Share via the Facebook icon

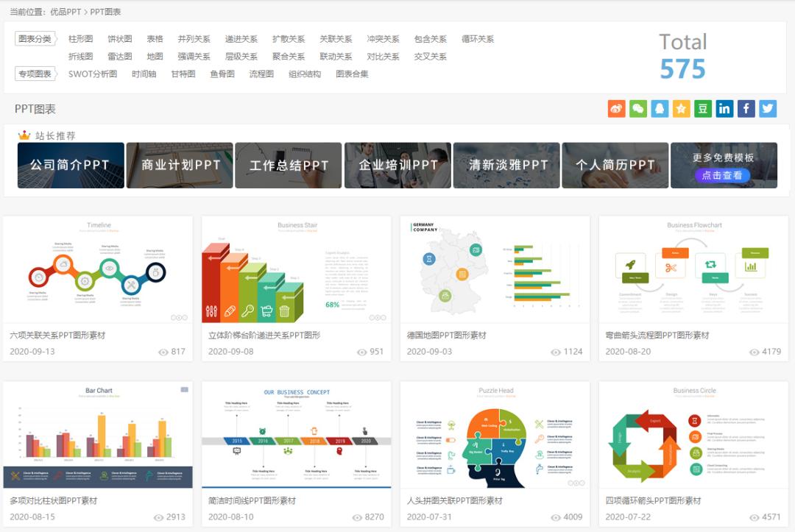coord(745,108)
